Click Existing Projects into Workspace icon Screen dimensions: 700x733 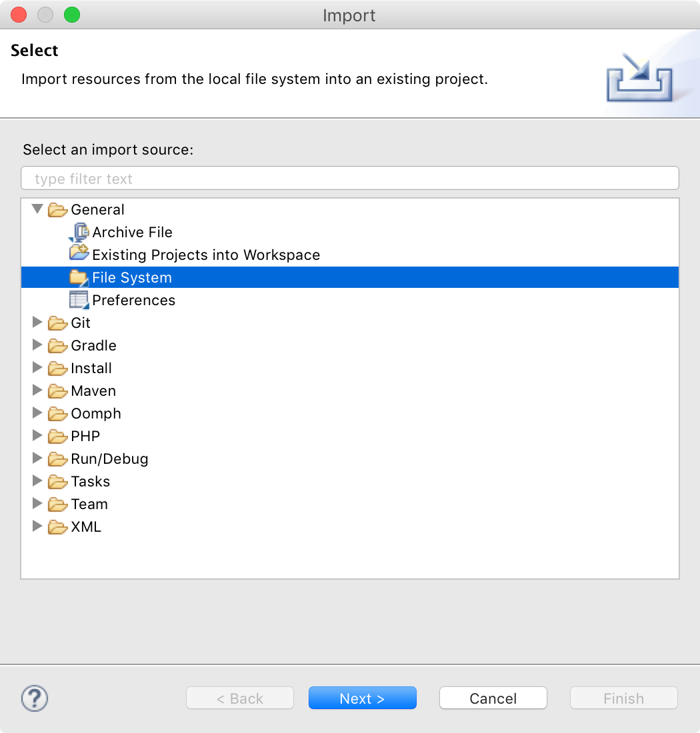79,255
